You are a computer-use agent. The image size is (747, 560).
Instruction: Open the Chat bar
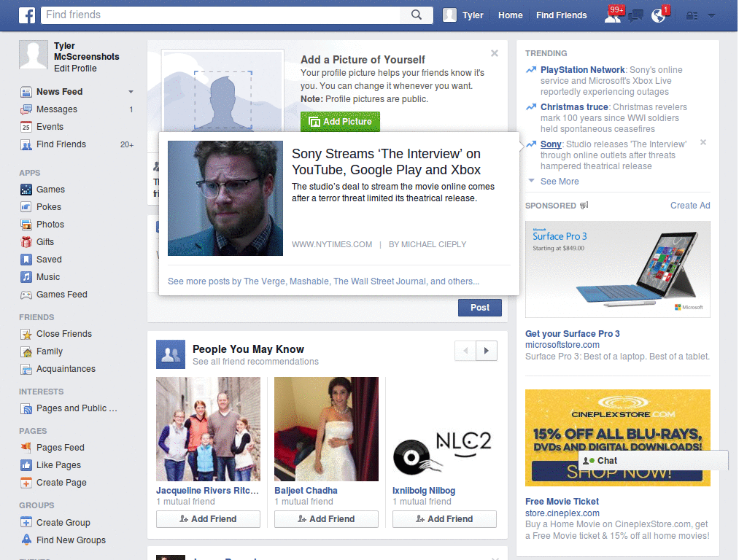653,461
